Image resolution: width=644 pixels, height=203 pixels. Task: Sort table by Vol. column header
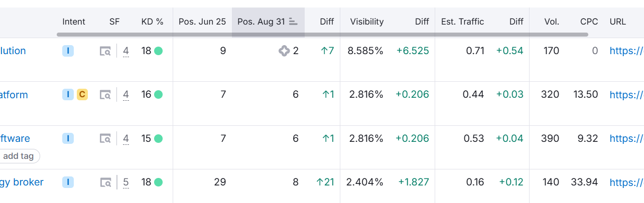pyautogui.click(x=552, y=22)
